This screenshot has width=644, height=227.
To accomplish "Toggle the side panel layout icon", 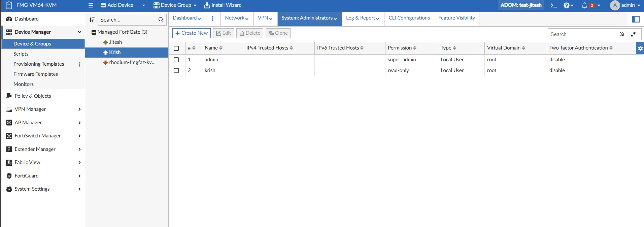I will pyautogui.click(x=636, y=19).
